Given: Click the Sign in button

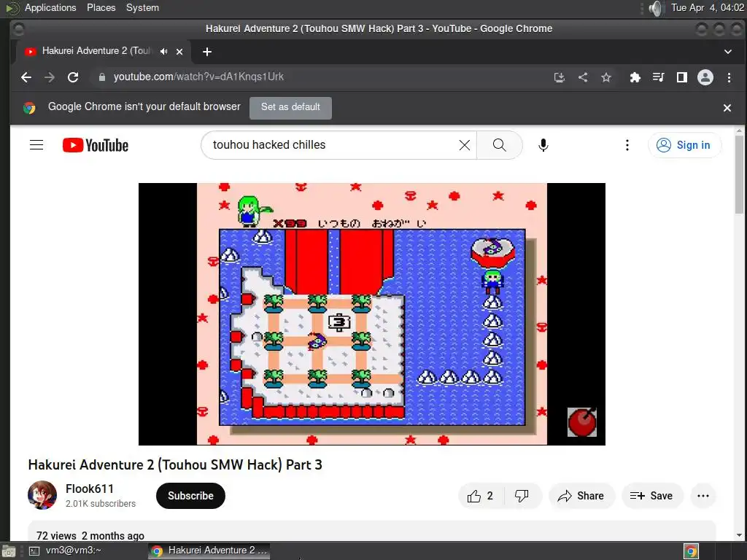Looking at the screenshot, I should (684, 145).
